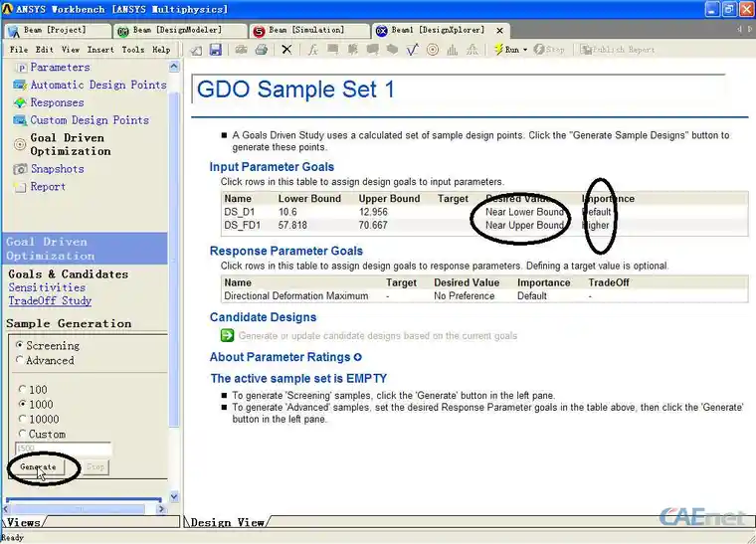756x544 pixels.
Task: Click the left pane horizontal scrollbar
Action: click(x=80, y=509)
